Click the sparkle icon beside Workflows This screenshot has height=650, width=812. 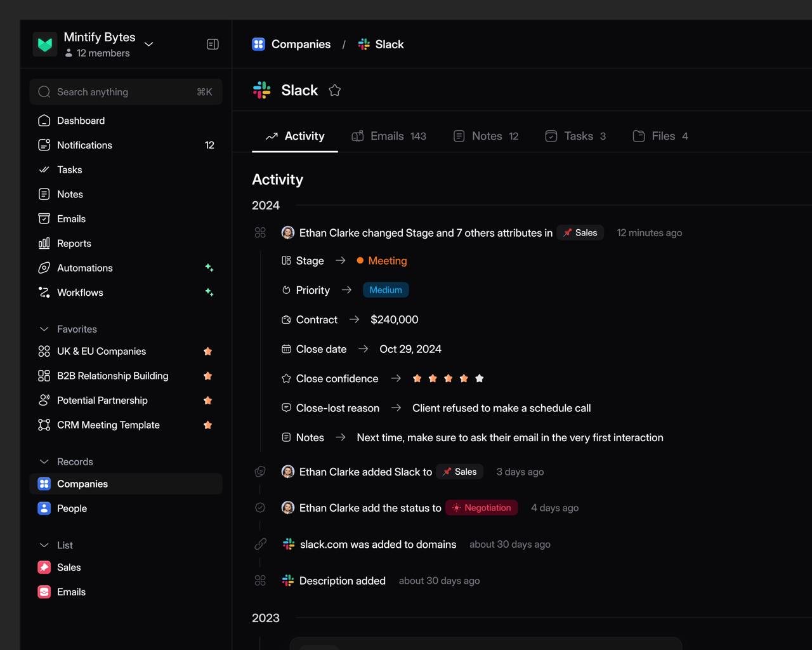click(x=209, y=293)
